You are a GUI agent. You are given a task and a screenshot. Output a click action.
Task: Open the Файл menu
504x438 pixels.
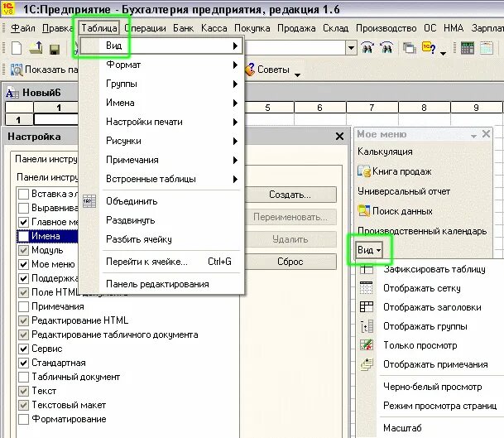[22, 28]
